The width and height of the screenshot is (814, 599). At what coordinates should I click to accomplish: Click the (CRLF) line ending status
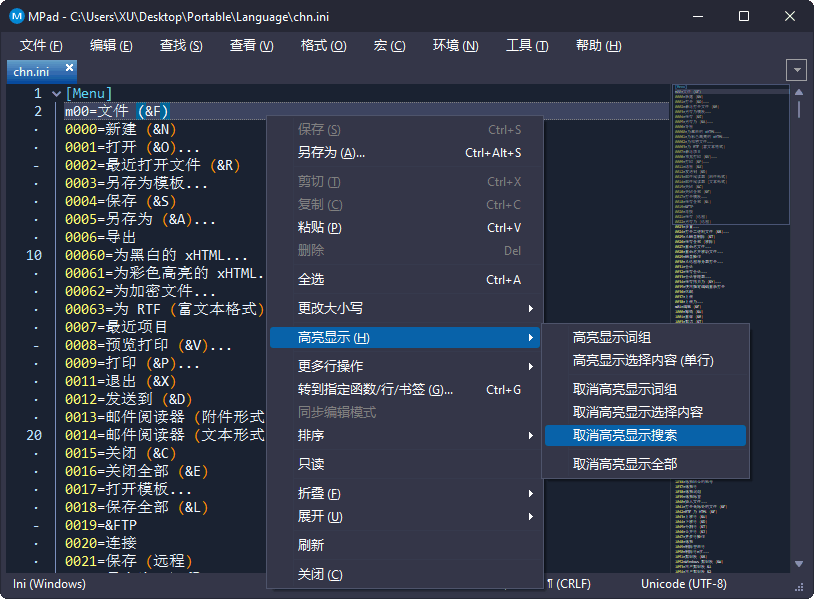pyautogui.click(x=569, y=584)
